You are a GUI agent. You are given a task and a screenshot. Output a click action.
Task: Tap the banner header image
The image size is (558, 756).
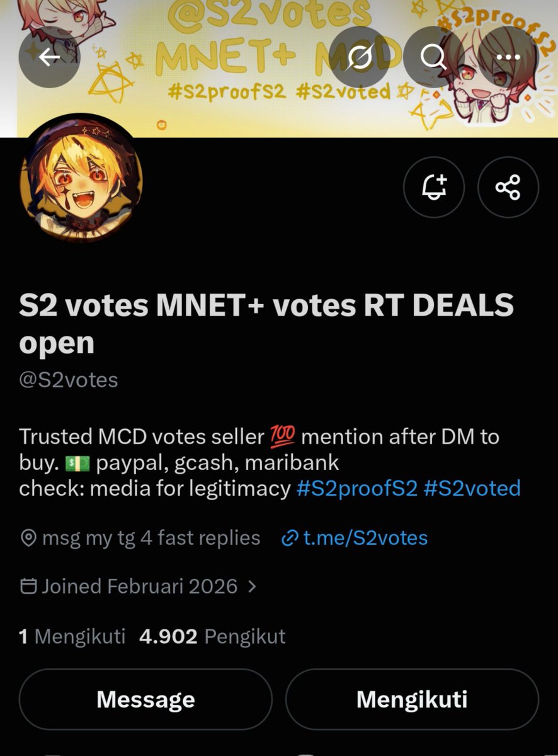click(x=279, y=68)
